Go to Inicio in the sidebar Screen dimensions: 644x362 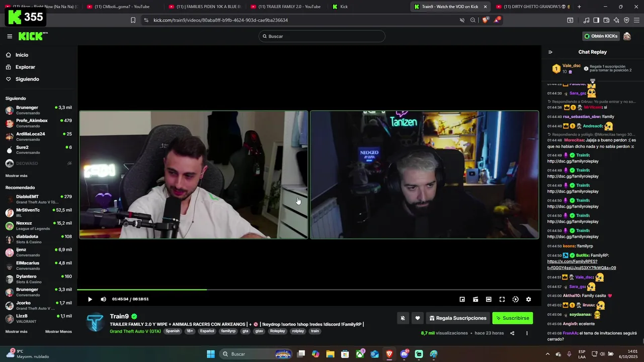pos(22,55)
